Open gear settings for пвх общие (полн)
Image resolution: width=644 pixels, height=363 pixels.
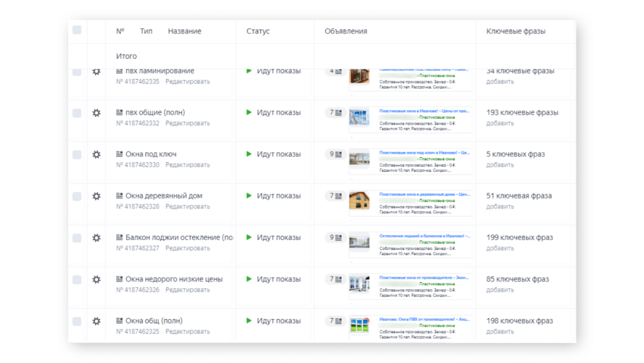point(97,113)
